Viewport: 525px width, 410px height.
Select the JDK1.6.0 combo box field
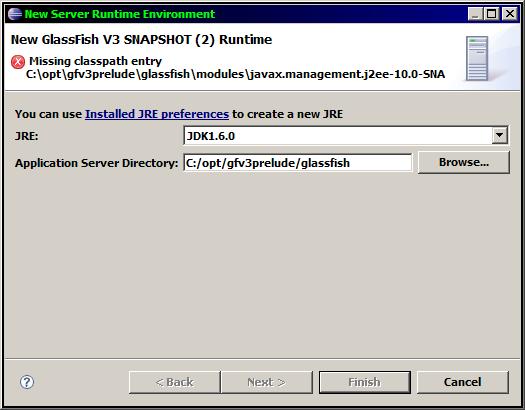pos(346,136)
